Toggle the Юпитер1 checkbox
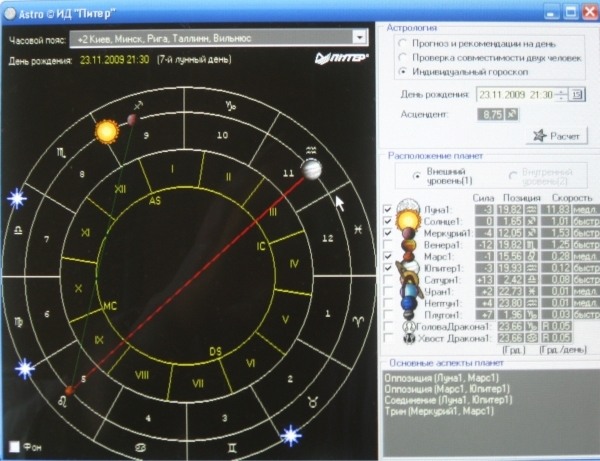 click(387, 268)
